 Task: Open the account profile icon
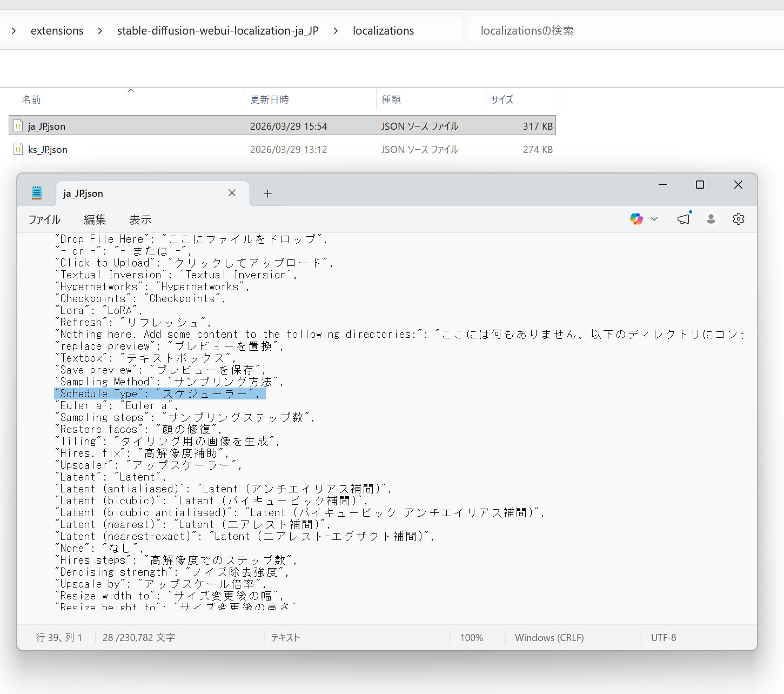[711, 219]
